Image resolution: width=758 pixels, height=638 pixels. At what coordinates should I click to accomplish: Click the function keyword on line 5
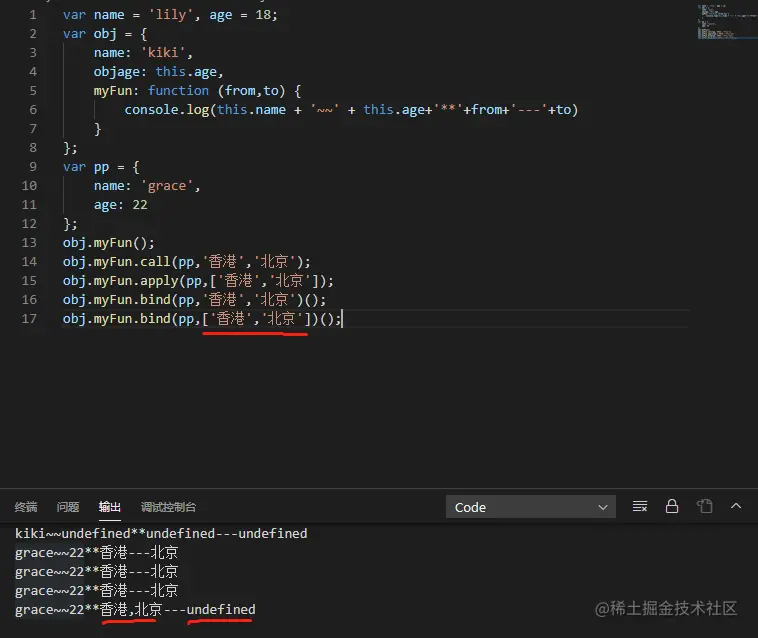pos(178,91)
